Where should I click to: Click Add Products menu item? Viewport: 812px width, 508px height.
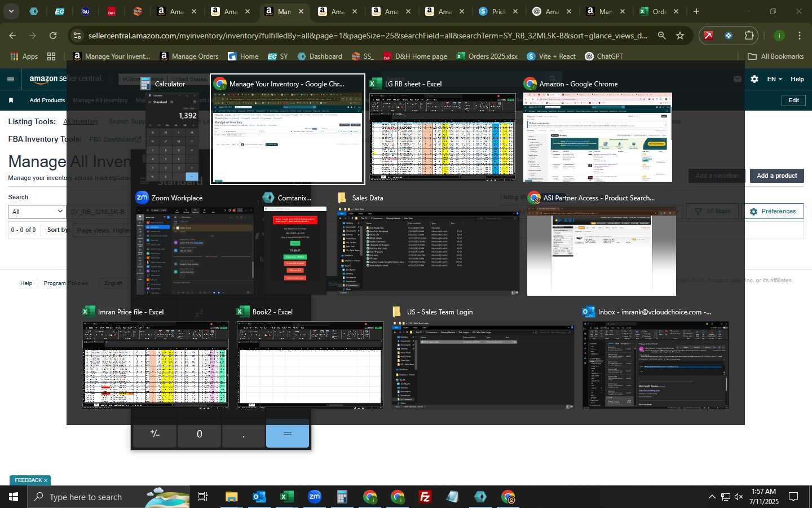point(47,100)
